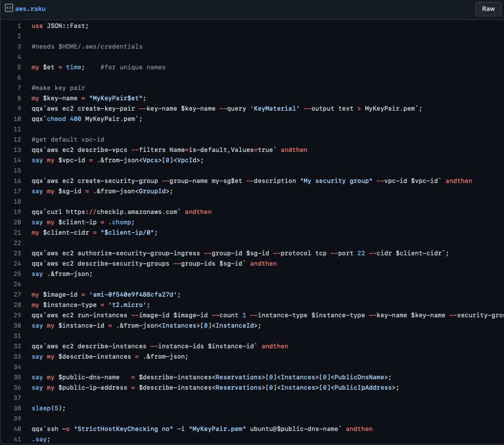Image resolution: width=504 pixels, height=445 pixels.
Task: Select the $key-name variable on line 8
Action: point(61,98)
